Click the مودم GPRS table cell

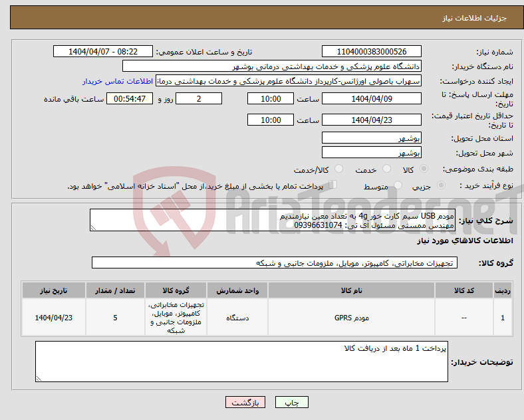351,317
